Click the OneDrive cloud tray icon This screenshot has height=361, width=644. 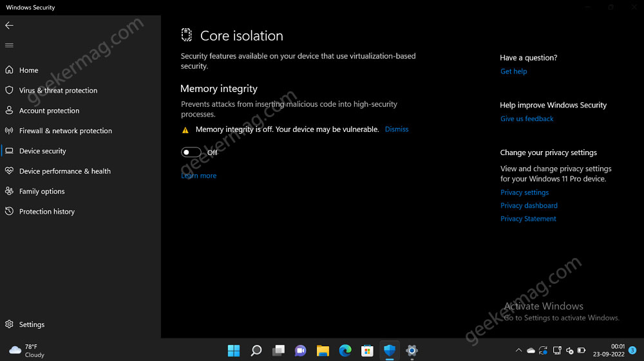click(x=531, y=350)
